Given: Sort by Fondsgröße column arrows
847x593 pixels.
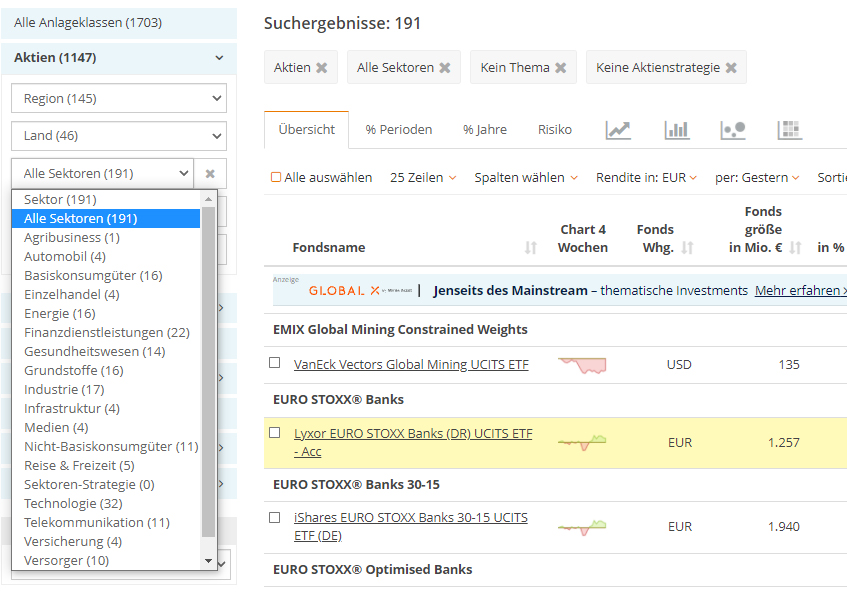Looking at the screenshot, I should tap(795, 248).
